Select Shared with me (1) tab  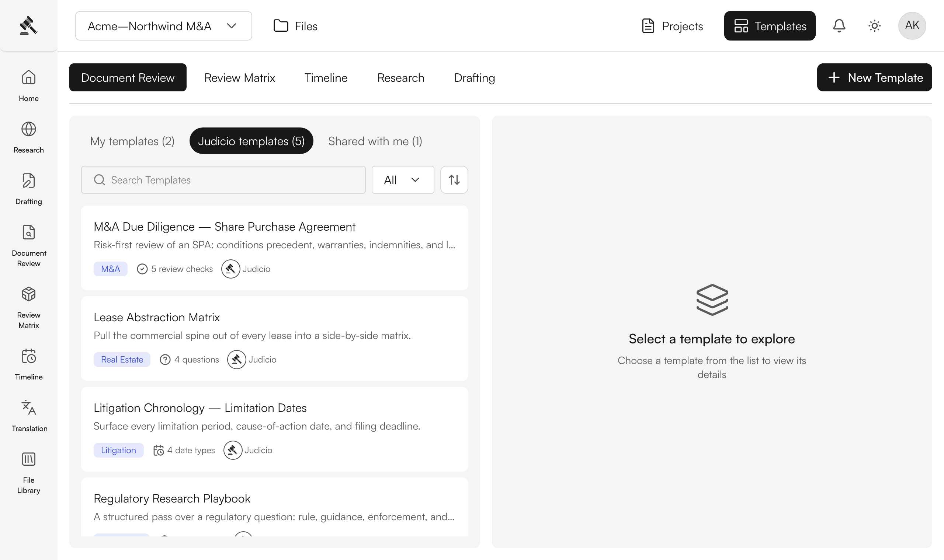coord(375,141)
